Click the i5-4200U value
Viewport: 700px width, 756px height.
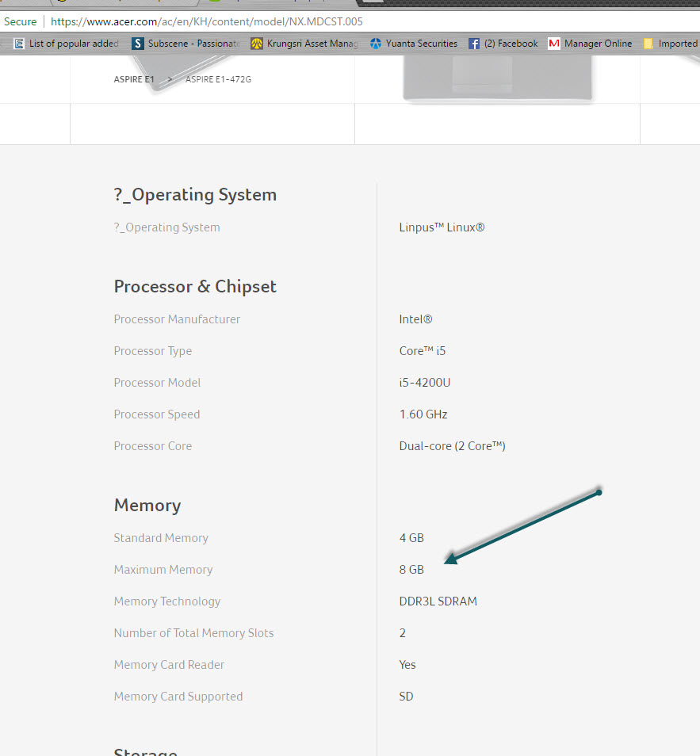point(425,382)
